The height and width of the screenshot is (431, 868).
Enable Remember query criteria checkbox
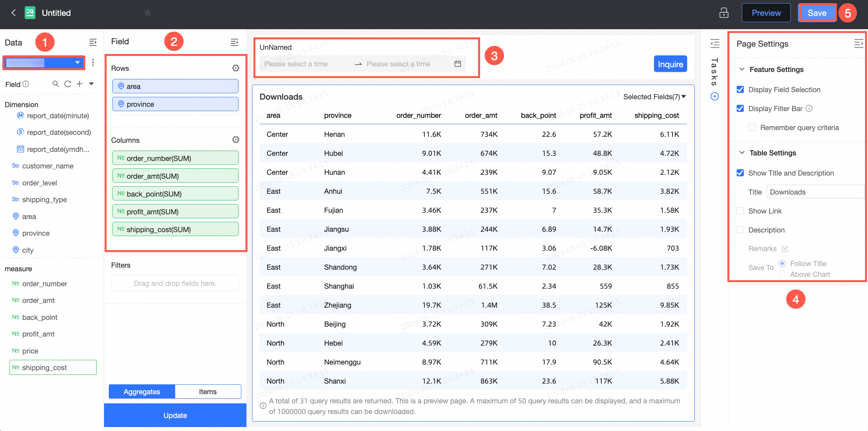[752, 127]
